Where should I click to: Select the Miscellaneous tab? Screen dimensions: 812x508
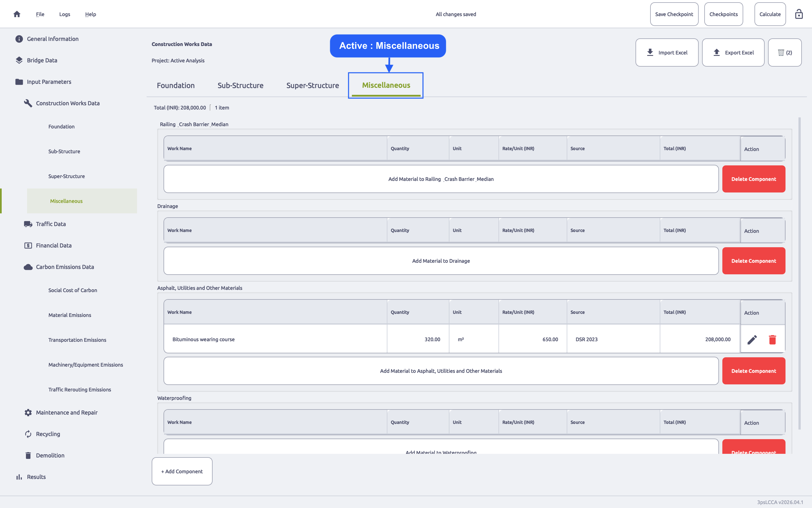[386, 85]
